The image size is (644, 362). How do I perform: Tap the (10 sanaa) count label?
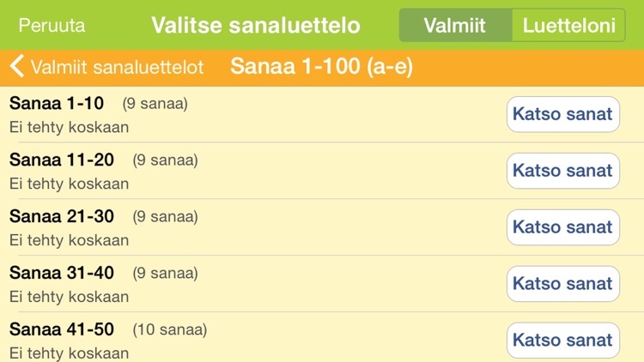[169, 329]
